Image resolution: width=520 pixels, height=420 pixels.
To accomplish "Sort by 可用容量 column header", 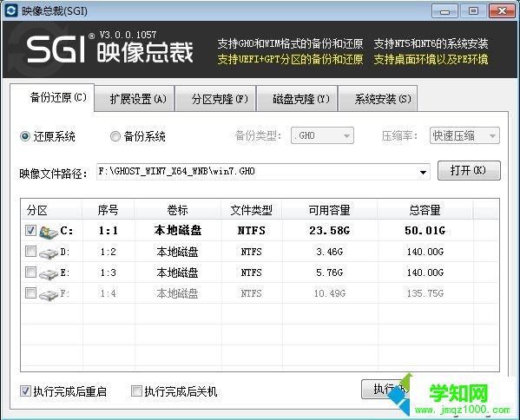I will (x=330, y=210).
